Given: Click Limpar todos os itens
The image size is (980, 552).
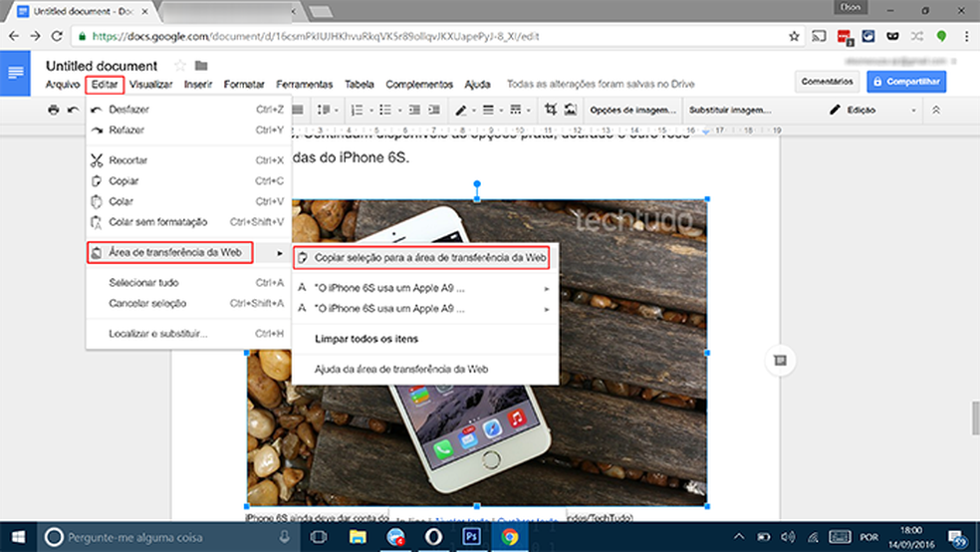Looking at the screenshot, I should click(x=425, y=339).
